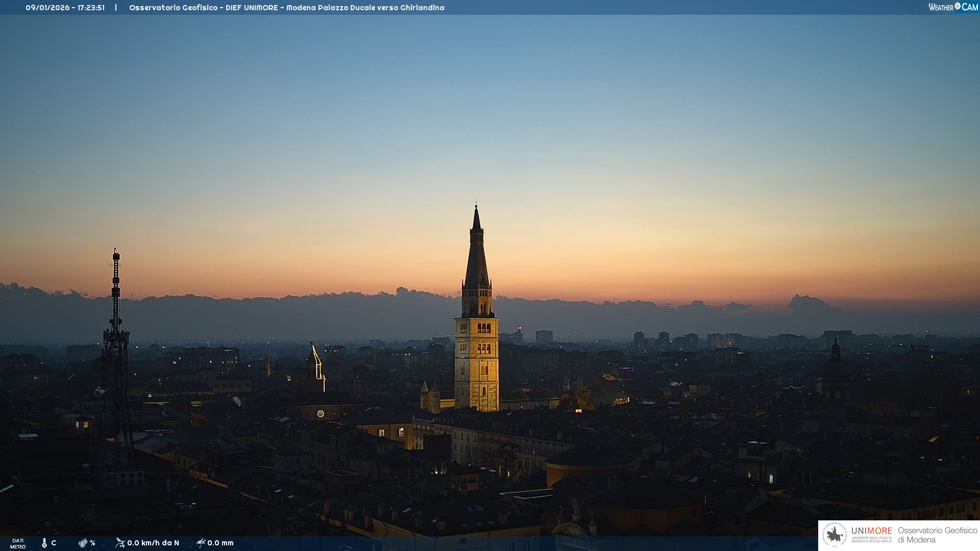Click the 0.0 mm rainfall reading
The width and height of the screenshot is (980, 551).
220,543
